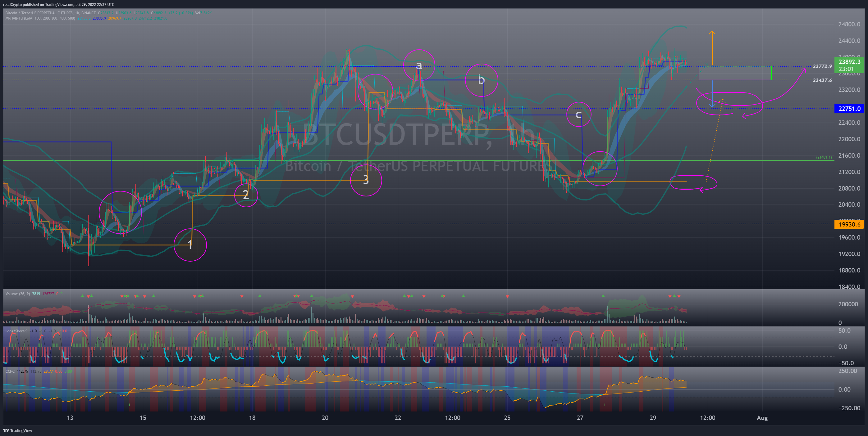Click date 13 on the time axis

[70, 418]
